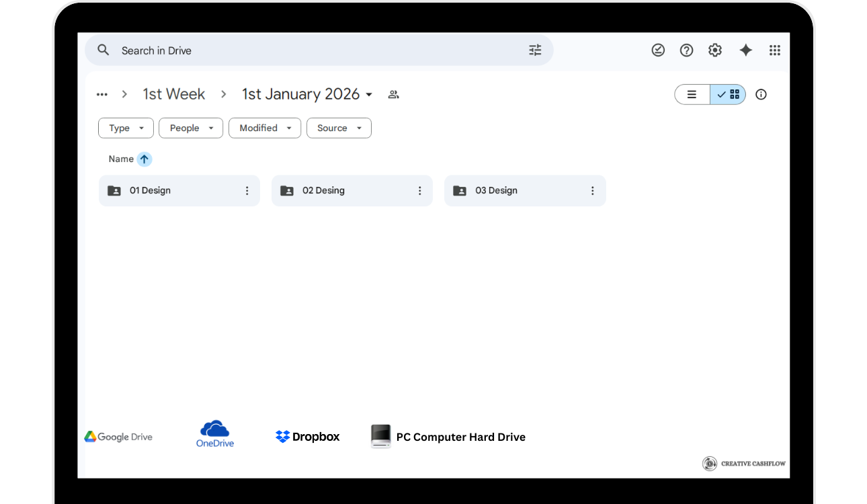This screenshot has width=867, height=504.
Task: View folder details using the info icon
Action: point(760,94)
